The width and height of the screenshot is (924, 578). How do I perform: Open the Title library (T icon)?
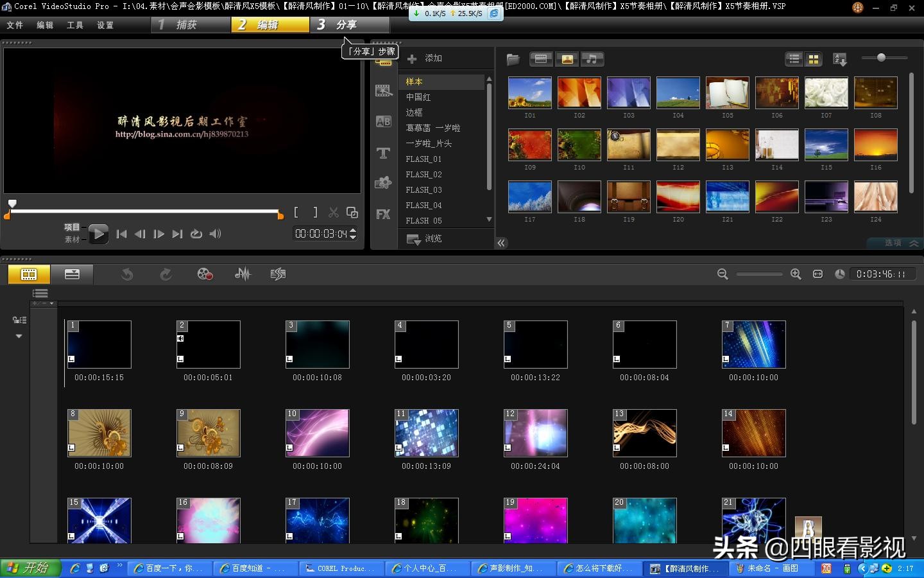click(383, 153)
